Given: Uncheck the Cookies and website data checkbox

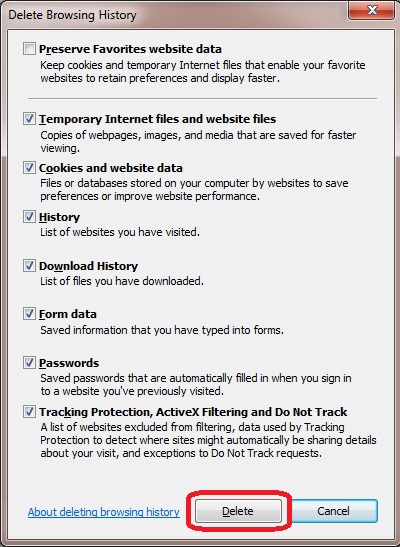Looking at the screenshot, I should click(29, 168).
